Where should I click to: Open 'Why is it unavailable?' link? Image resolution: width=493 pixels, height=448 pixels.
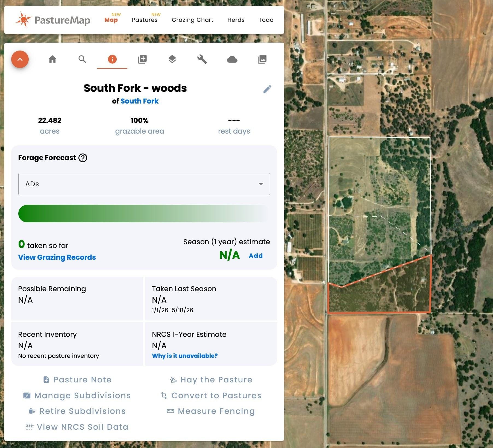pyautogui.click(x=185, y=356)
